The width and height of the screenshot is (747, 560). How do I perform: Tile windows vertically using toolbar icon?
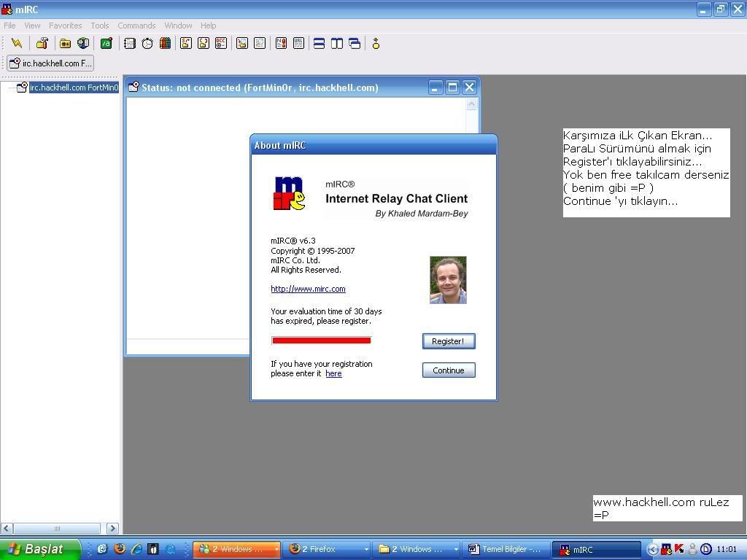tap(337, 44)
